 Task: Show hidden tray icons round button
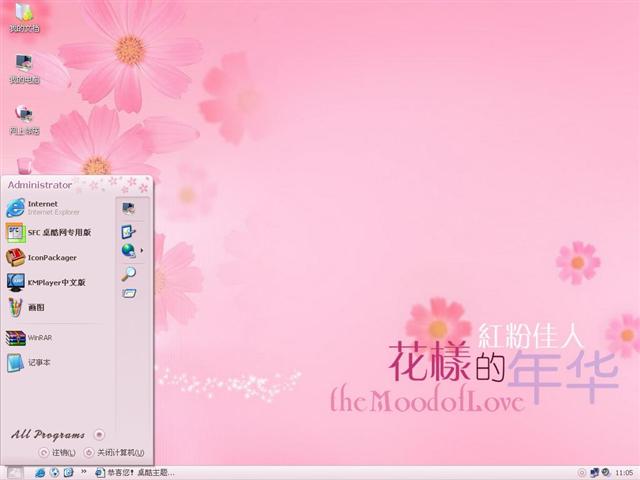(582, 473)
